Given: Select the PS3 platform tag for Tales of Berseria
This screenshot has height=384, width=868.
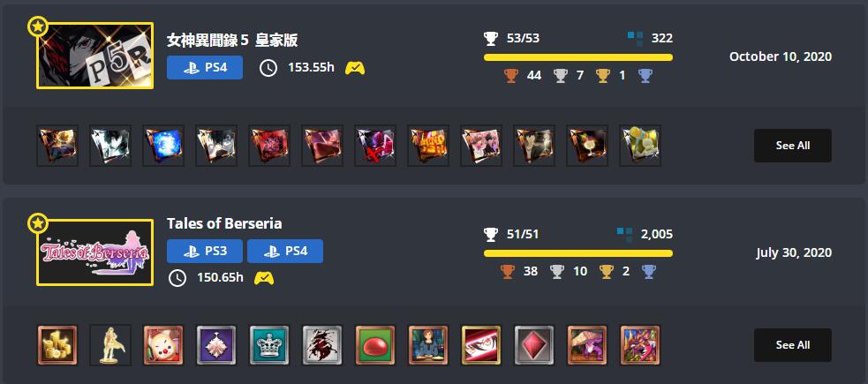Looking at the screenshot, I should (205, 252).
